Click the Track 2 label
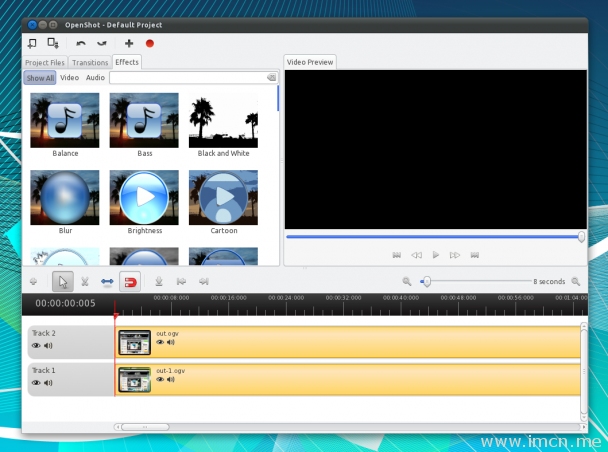 point(43,333)
